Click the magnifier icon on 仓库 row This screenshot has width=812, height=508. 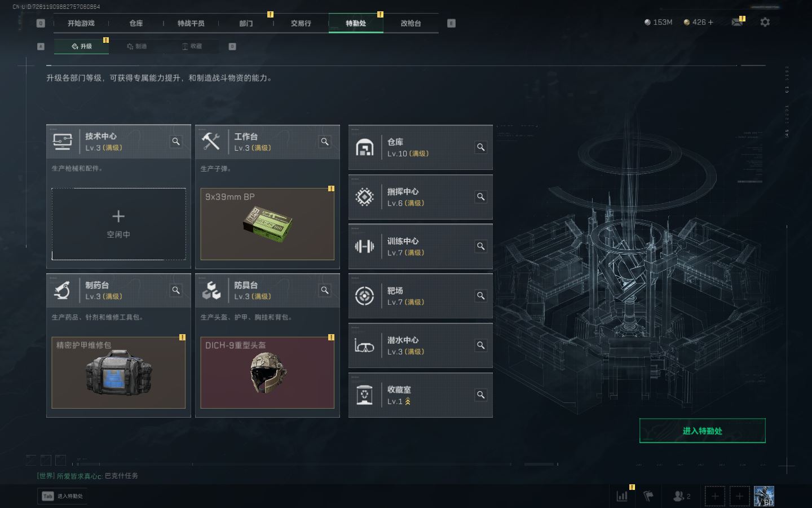coord(481,147)
